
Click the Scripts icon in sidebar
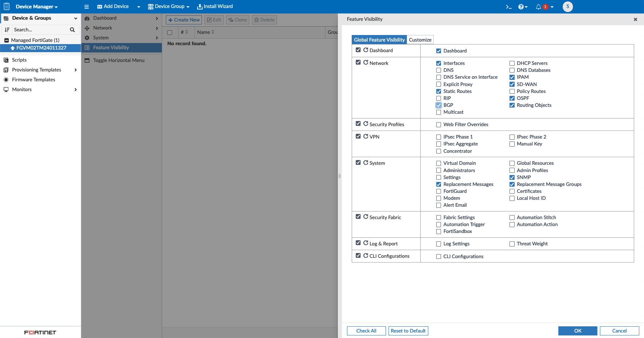point(6,60)
